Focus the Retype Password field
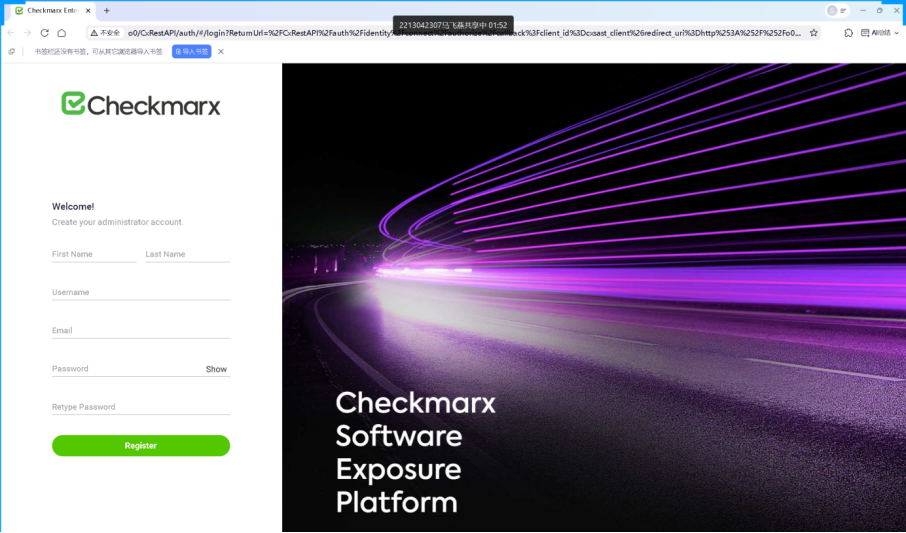 coord(141,406)
